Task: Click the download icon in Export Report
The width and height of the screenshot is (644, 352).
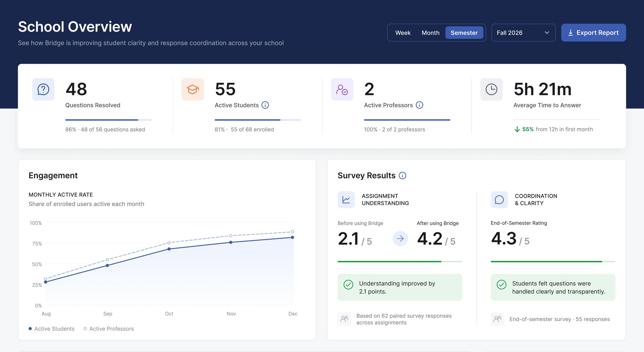Action: click(x=571, y=33)
